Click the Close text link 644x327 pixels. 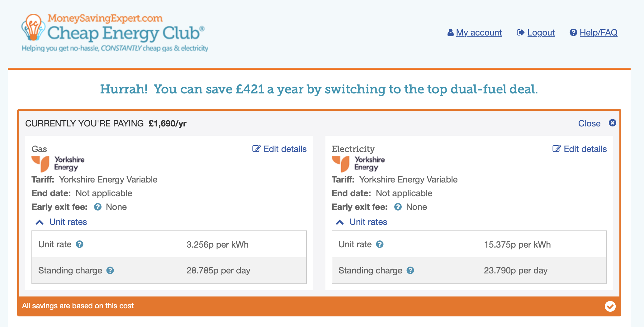tap(589, 123)
